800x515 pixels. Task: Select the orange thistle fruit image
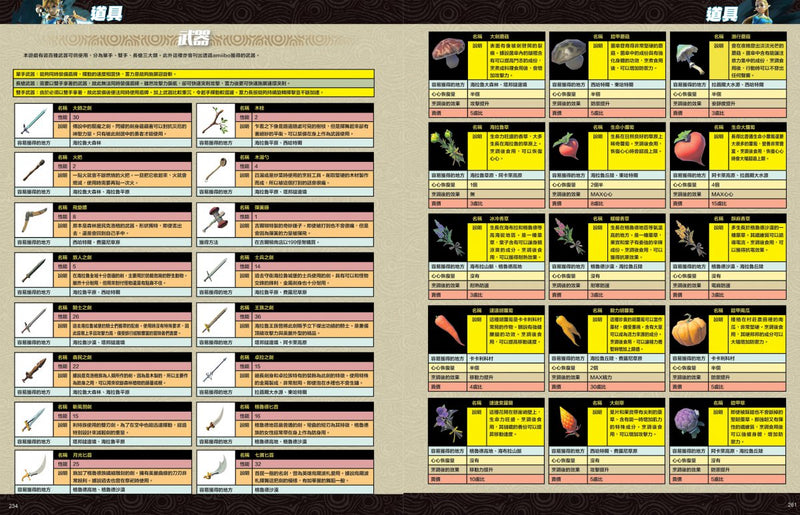point(568,423)
